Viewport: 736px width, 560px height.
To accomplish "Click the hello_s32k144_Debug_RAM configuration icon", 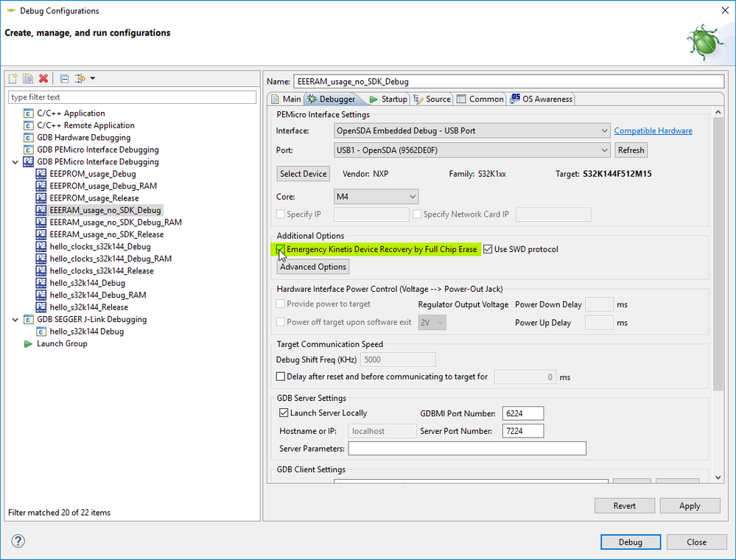I will 41,295.
